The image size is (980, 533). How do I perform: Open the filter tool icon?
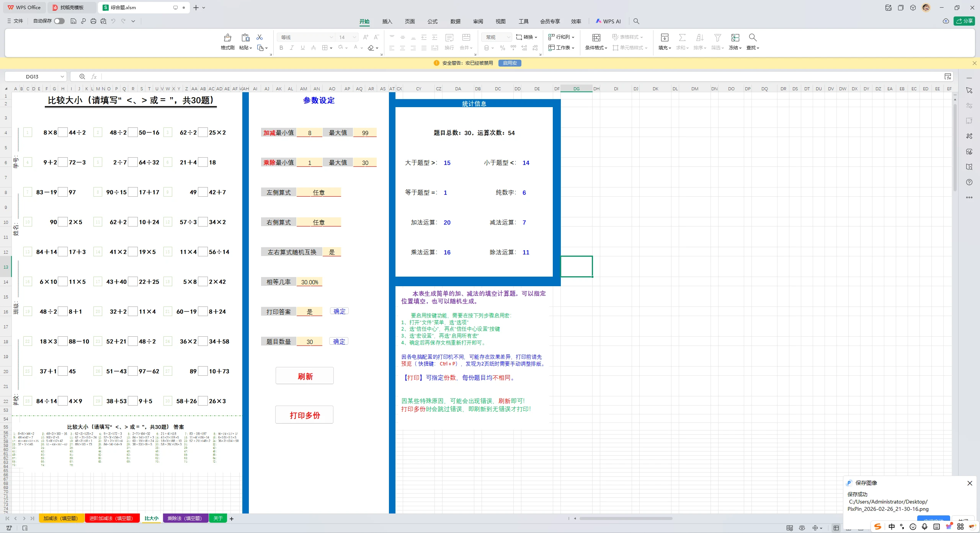click(717, 37)
